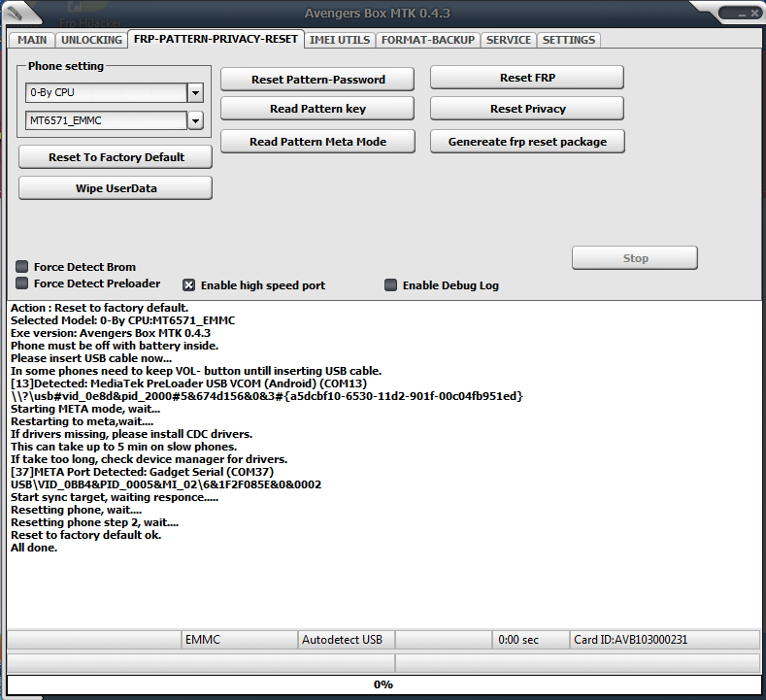Minimize the Avengers Box window
This screenshot has height=700, width=766.
[742, 15]
